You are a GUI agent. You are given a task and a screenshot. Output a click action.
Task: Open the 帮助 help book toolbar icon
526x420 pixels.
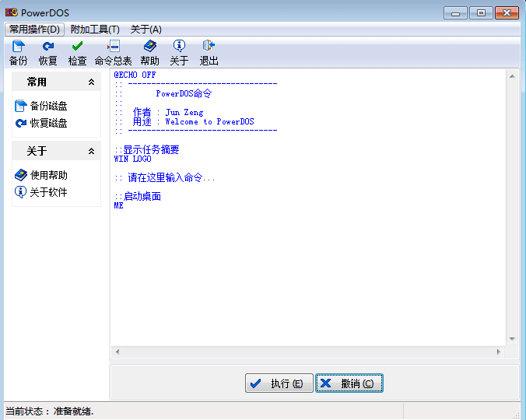(x=150, y=46)
